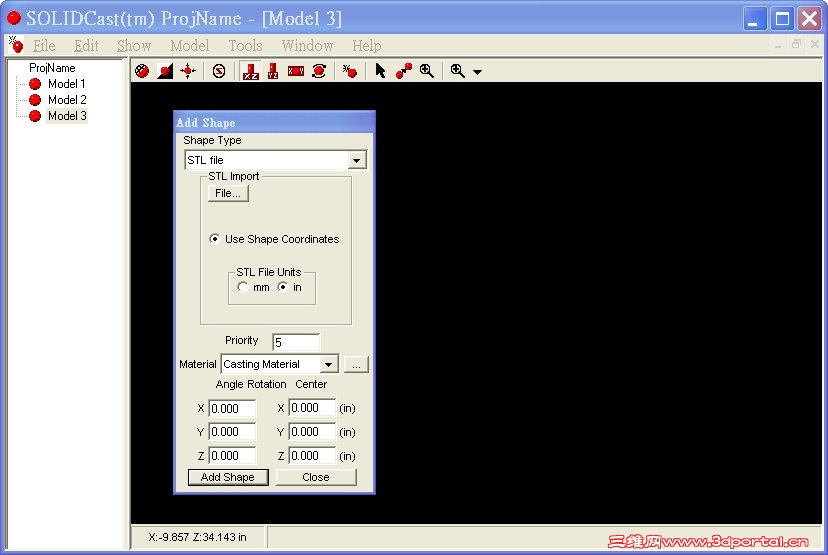Select in STL file units
Image resolution: width=828 pixels, height=555 pixels.
click(x=283, y=287)
